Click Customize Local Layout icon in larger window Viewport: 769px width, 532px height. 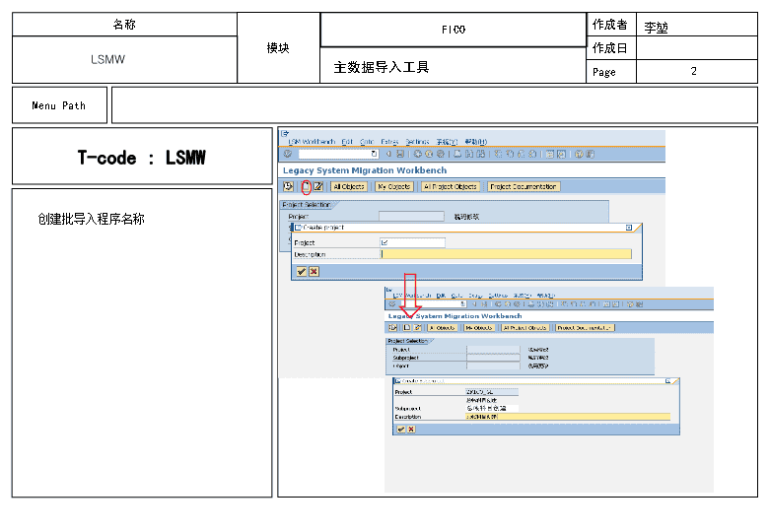tap(590, 154)
